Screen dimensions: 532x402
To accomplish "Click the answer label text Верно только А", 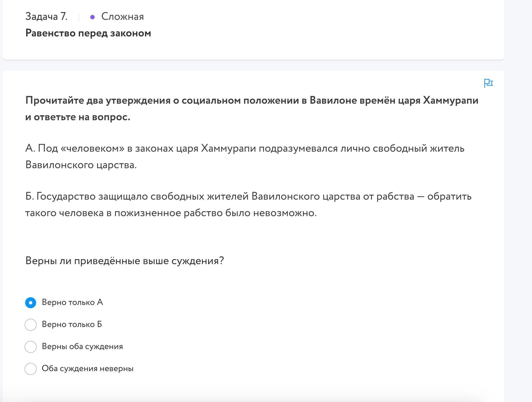I will click(x=72, y=302).
